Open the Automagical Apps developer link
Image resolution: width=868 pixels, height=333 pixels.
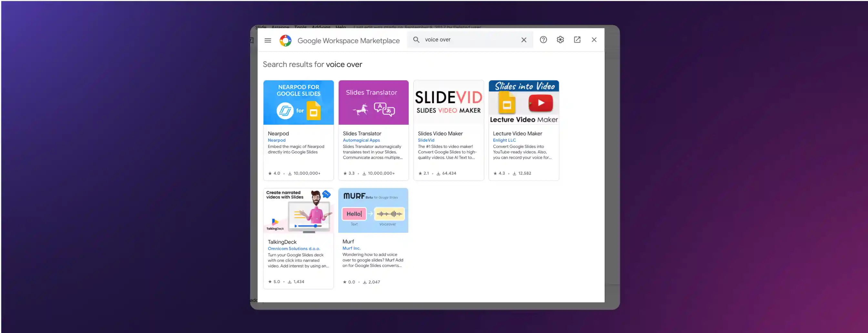(x=361, y=140)
